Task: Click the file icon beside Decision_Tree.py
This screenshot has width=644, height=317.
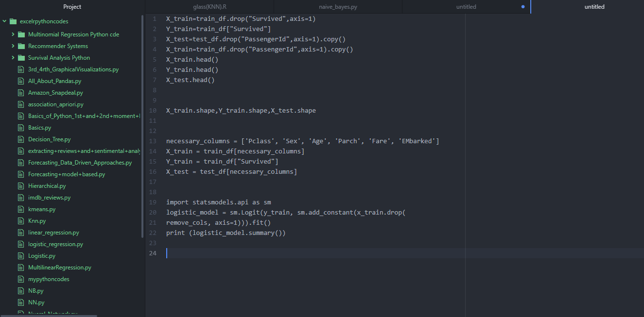Action: 20,139
